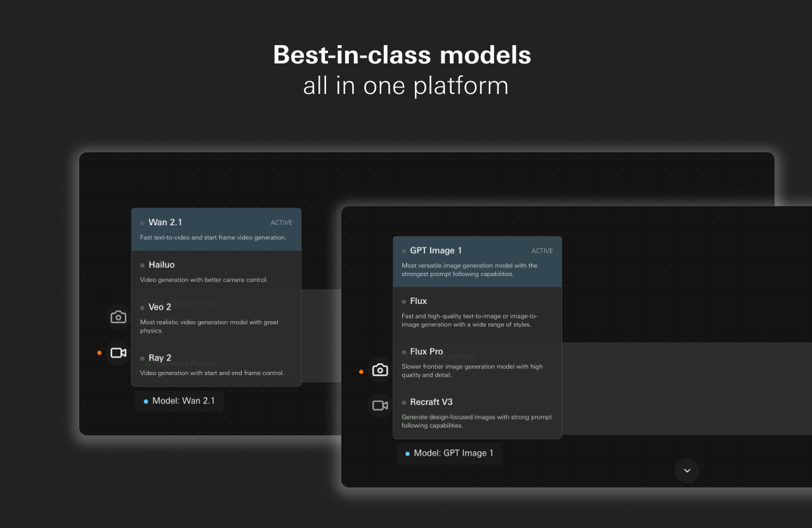This screenshot has height=528, width=812.
Task: Click the ACTIVE label on Wan 2.1
Action: click(282, 223)
